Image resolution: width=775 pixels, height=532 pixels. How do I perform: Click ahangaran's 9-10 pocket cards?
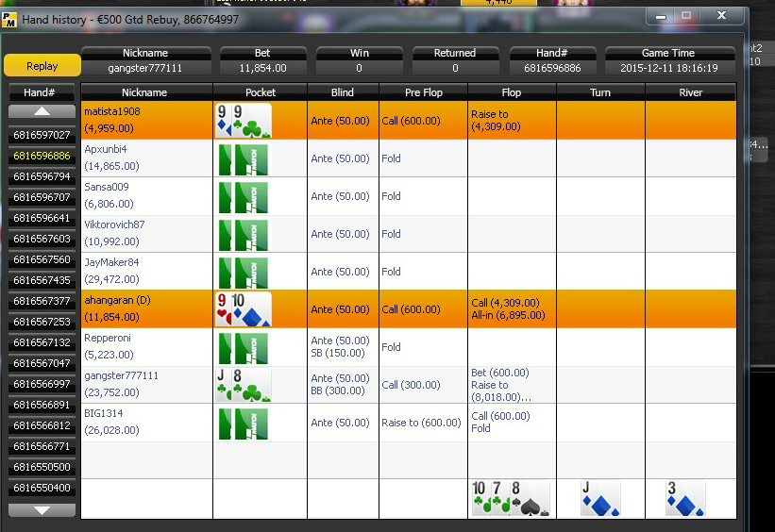(244, 309)
